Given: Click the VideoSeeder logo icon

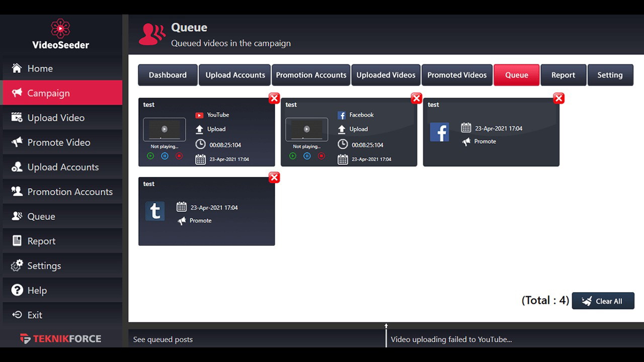Looking at the screenshot, I should 60,28.
